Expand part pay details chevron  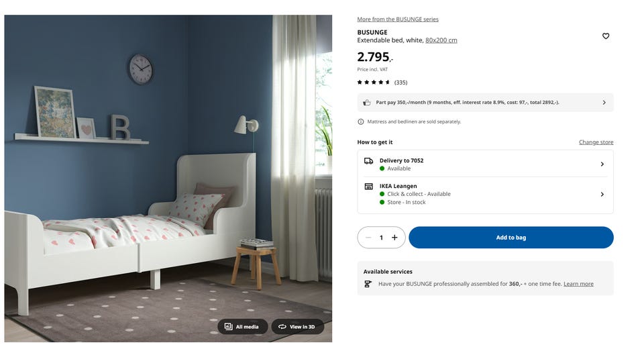point(604,103)
